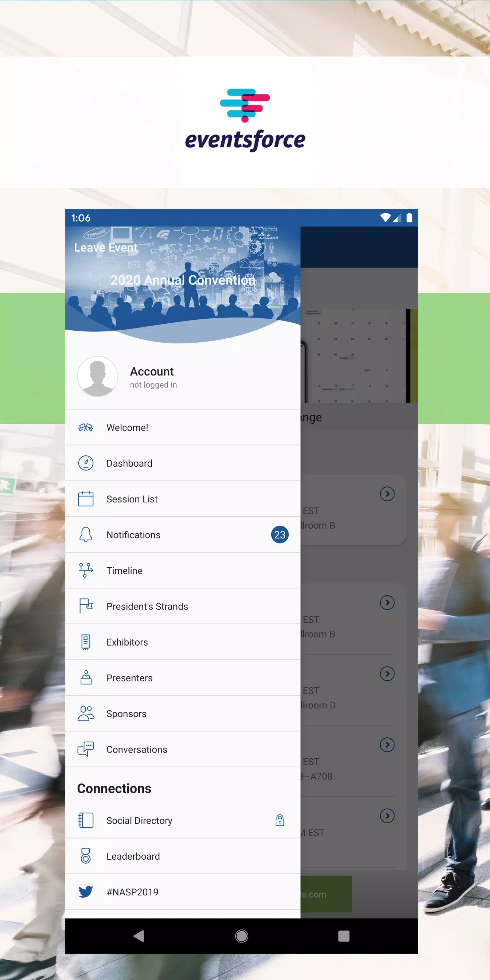Open the Timeline branch icon

point(86,570)
